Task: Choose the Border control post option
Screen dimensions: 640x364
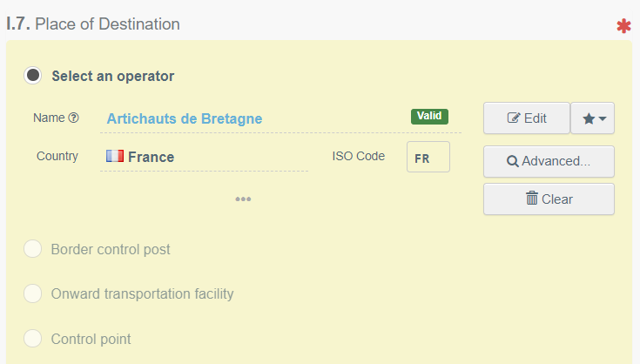Action: 33,249
